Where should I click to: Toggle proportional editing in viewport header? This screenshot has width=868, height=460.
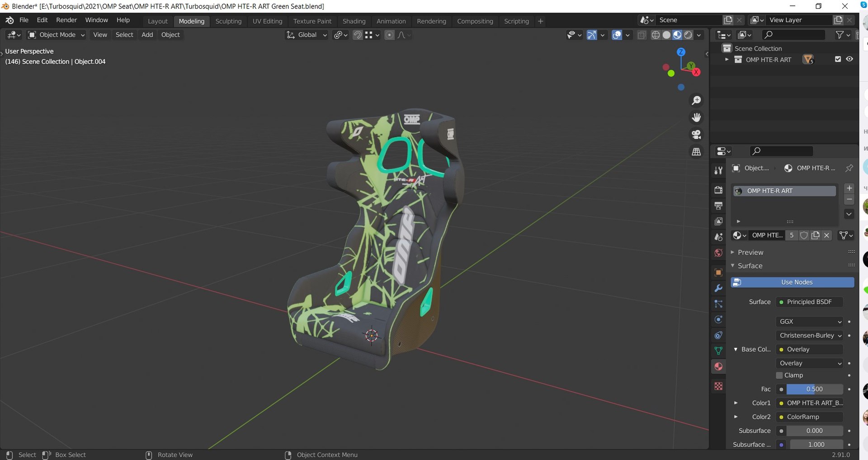[x=389, y=35]
